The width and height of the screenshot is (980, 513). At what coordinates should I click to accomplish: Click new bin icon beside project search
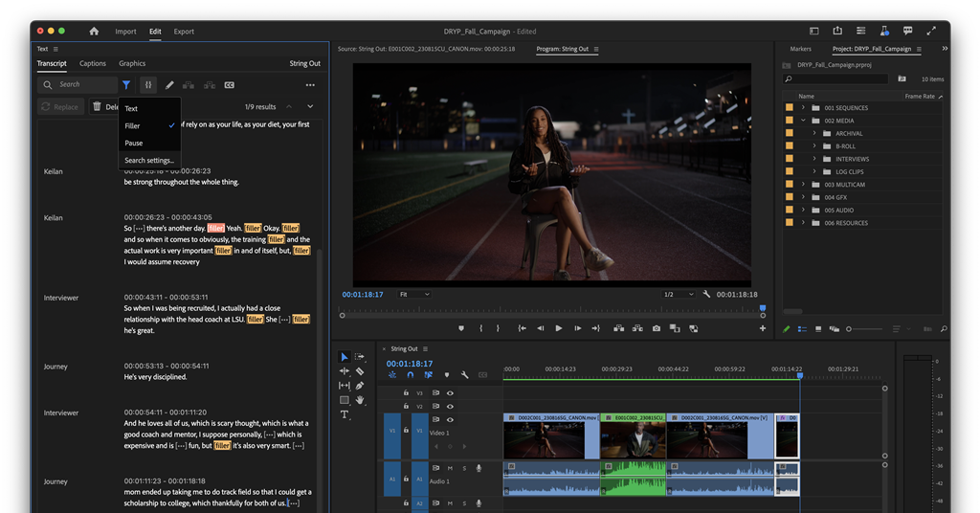(902, 78)
